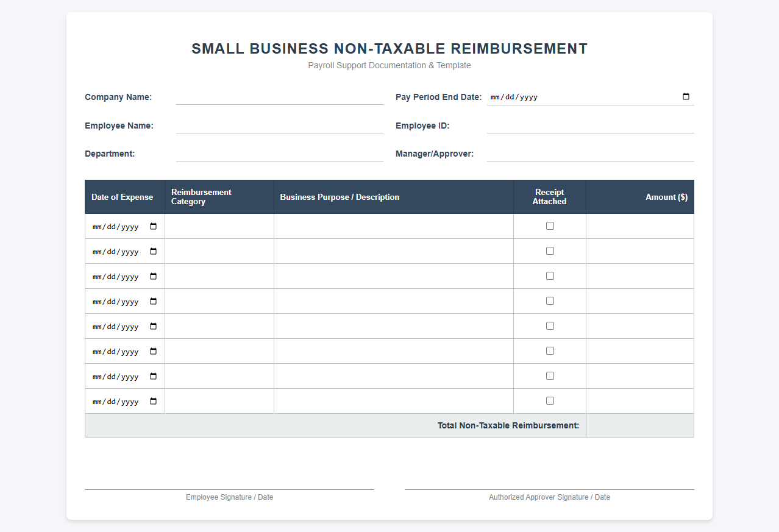
Task: Click the 'Employee Signature / Date' caption
Action: (x=229, y=497)
